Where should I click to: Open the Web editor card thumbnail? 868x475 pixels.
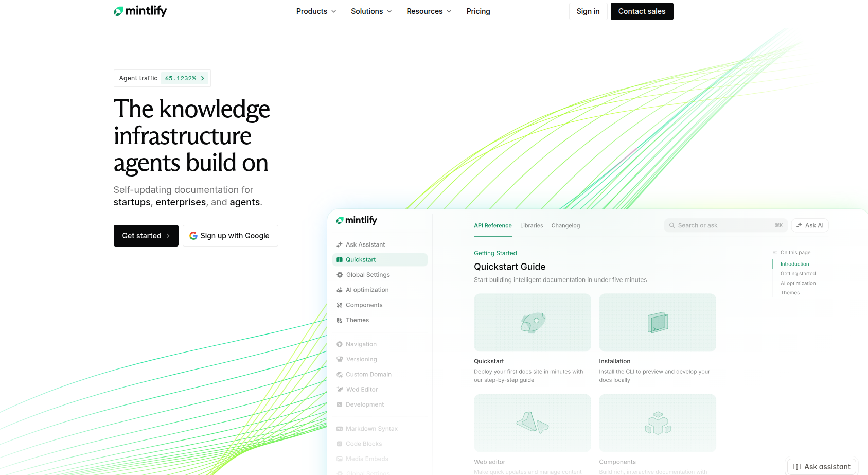coord(533,423)
